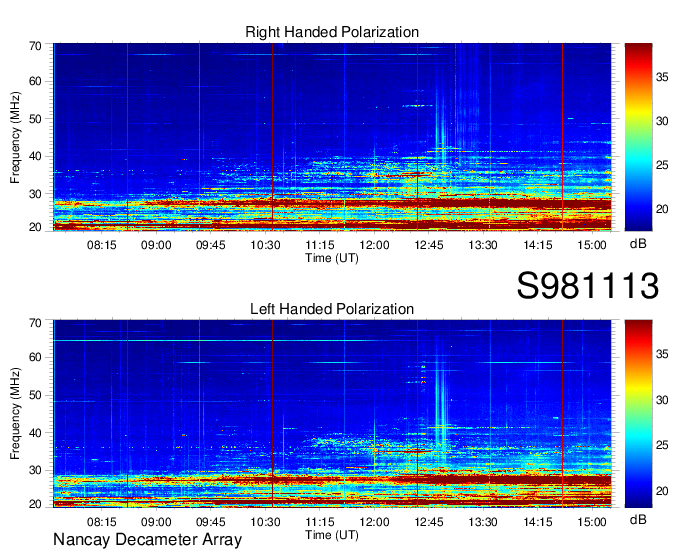Click 09:00 tick on upper plot time axis
The image size is (680, 552).
tap(156, 245)
